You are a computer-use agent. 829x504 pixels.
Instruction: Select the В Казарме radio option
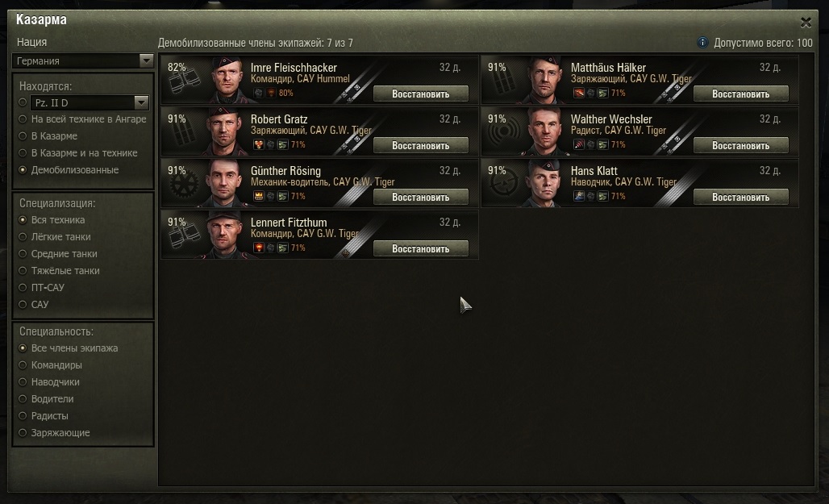click(x=23, y=136)
